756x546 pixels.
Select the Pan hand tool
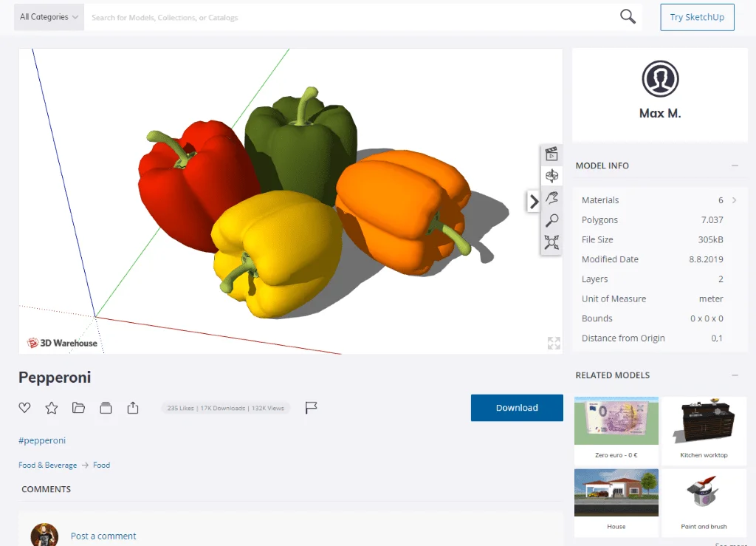(x=551, y=197)
